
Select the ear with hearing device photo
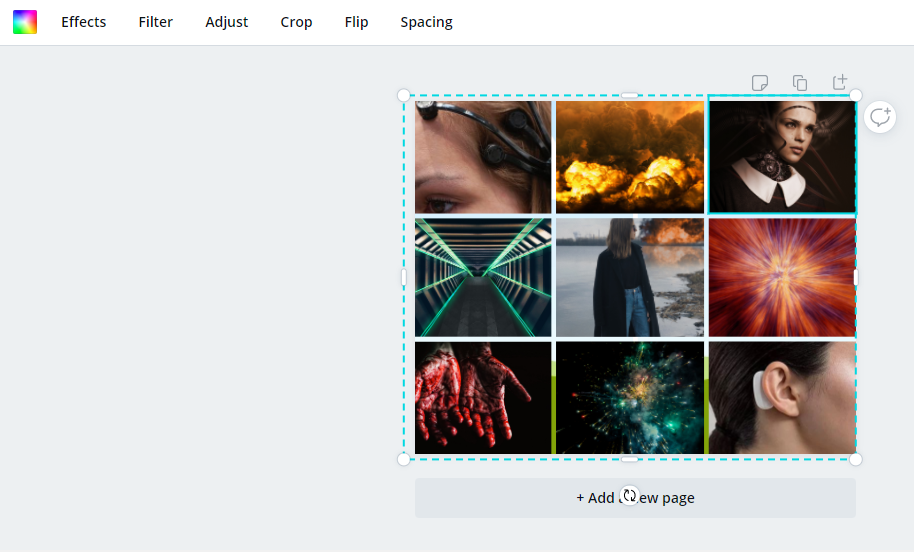tap(782, 398)
